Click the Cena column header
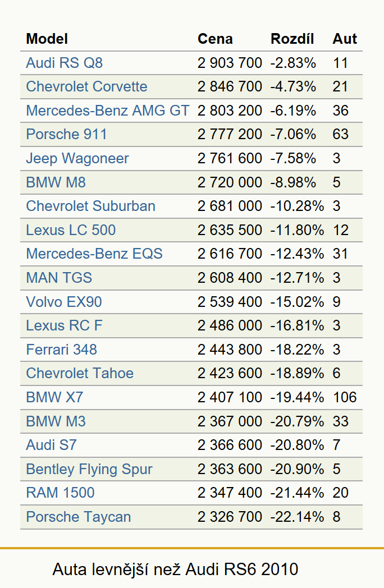The height and width of the screenshot is (588, 384). pyautogui.click(x=215, y=39)
